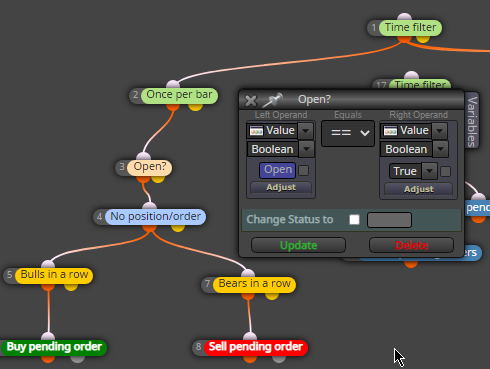490x369 pixels.
Task: Click the Left Operand Value selector text
Action: [280, 131]
